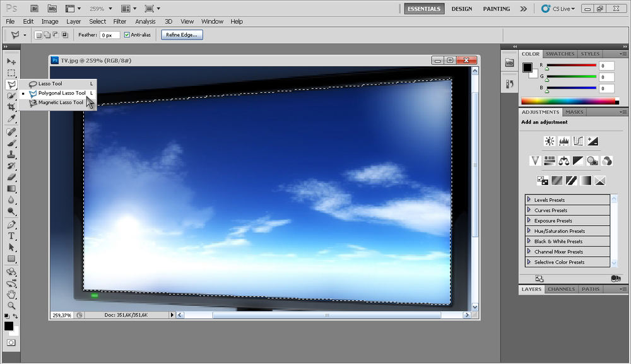Click the Refine Edge button
Screen dimensions: 631x364
coord(182,35)
